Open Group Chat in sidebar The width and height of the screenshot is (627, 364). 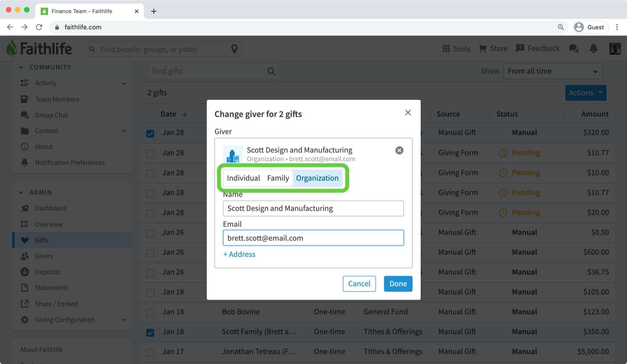pyautogui.click(x=52, y=115)
